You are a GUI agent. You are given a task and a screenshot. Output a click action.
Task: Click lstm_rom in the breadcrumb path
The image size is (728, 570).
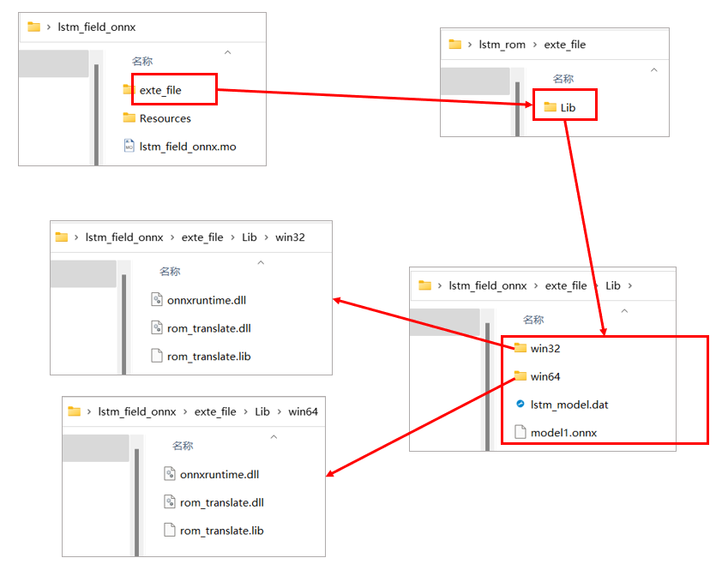click(502, 45)
